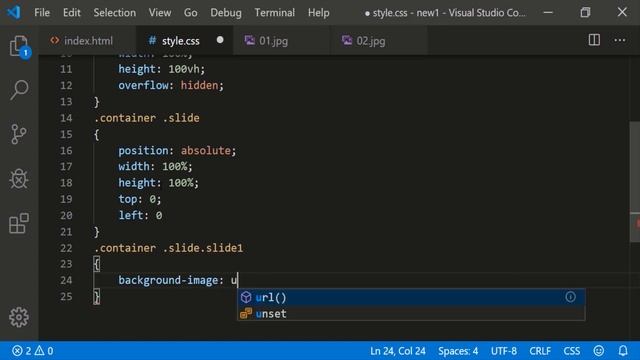The width and height of the screenshot is (640, 360).
Task: Open the Terminal menu
Action: tap(274, 13)
